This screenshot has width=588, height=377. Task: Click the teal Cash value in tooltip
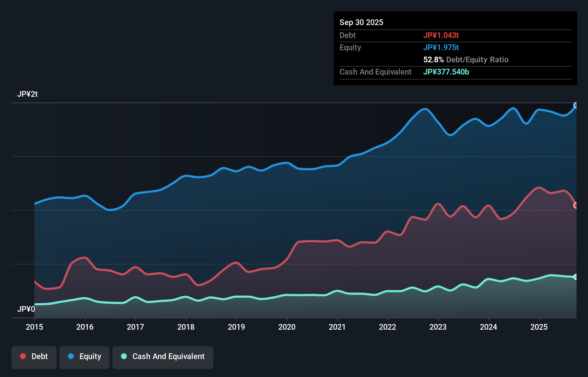click(x=446, y=72)
